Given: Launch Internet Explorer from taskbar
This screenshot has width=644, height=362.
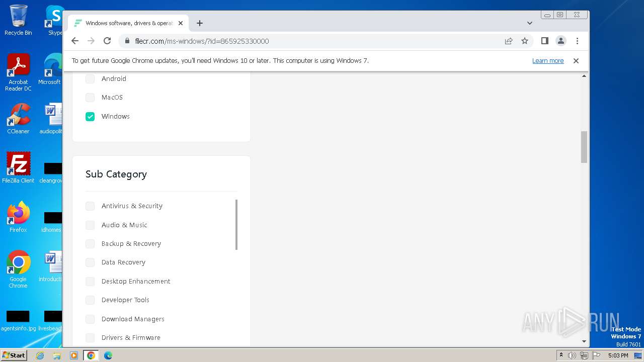Looking at the screenshot, I should (x=40, y=355).
